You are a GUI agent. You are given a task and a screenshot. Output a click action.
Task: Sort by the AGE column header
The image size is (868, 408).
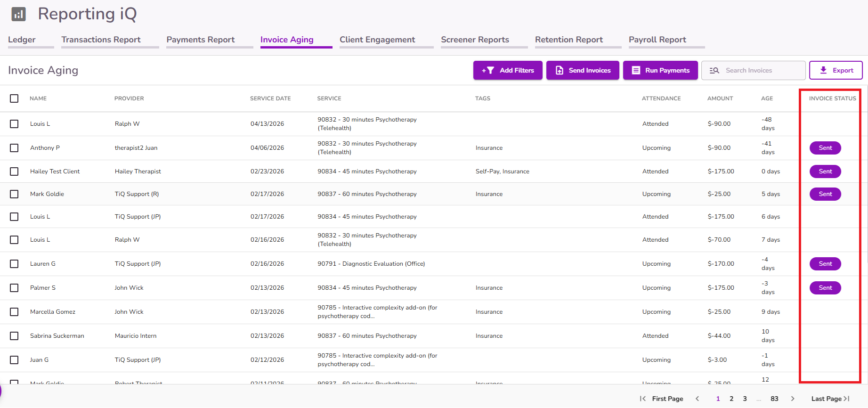click(767, 98)
